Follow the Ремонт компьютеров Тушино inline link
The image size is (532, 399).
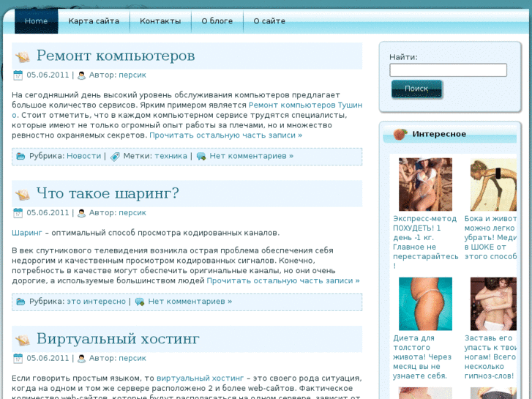pyautogui.click(x=305, y=105)
